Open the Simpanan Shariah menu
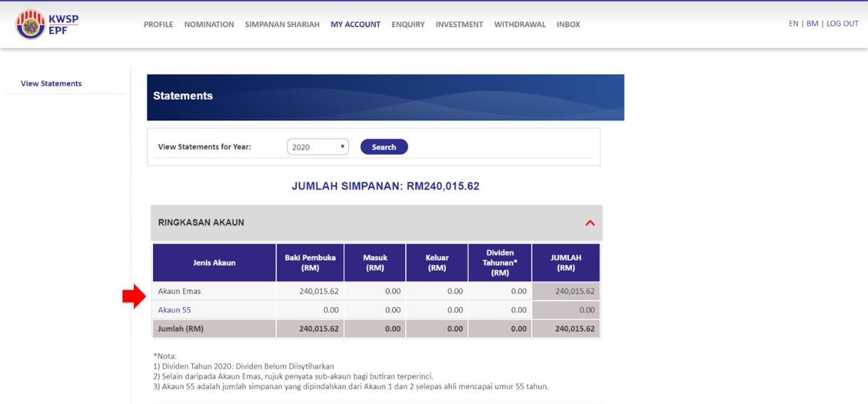Viewport: 868px width, 404px height. point(282,24)
